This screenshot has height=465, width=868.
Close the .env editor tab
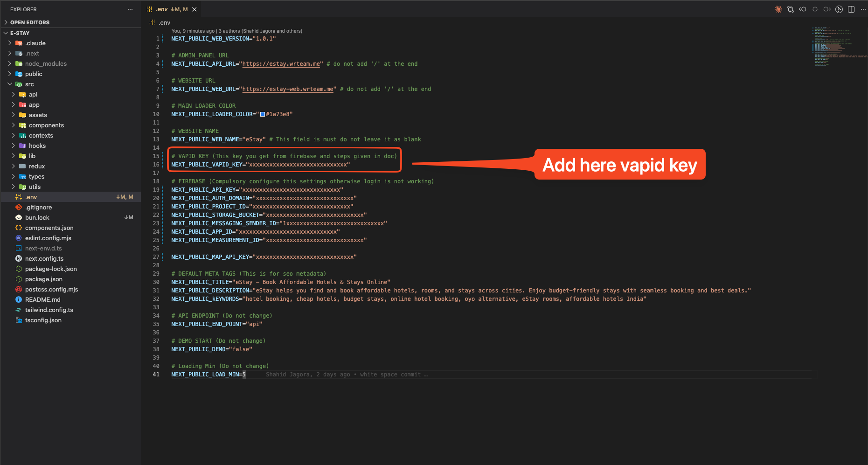(194, 9)
